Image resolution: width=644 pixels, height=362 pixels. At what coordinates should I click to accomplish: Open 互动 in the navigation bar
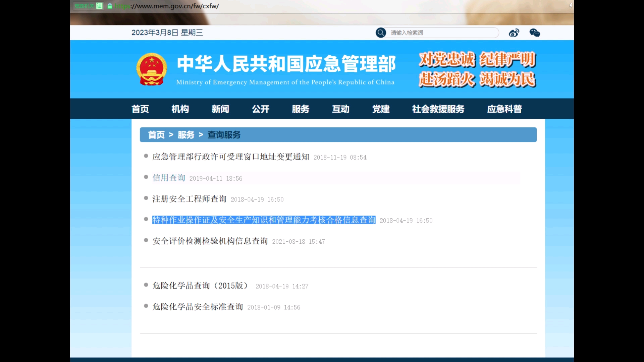(x=341, y=109)
